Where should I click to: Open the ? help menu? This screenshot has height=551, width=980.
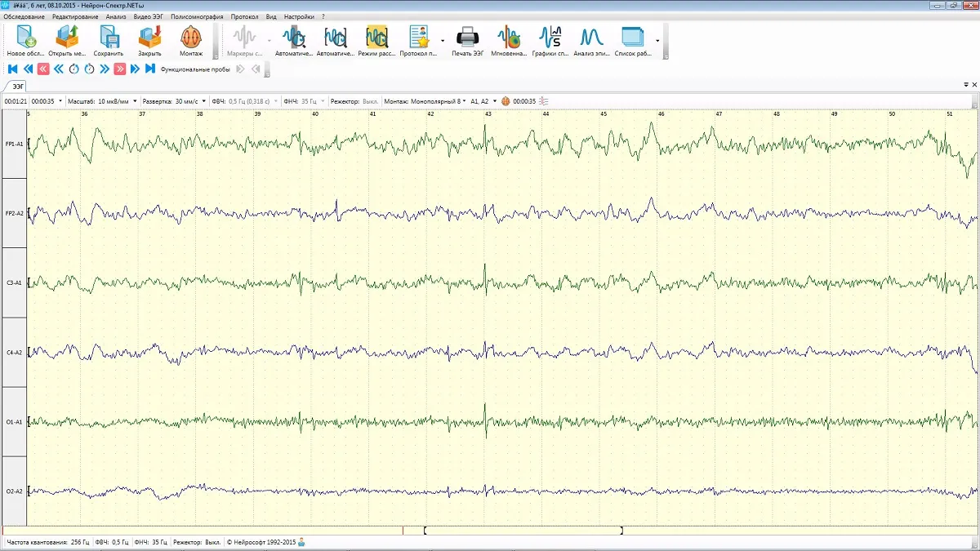tap(323, 16)
